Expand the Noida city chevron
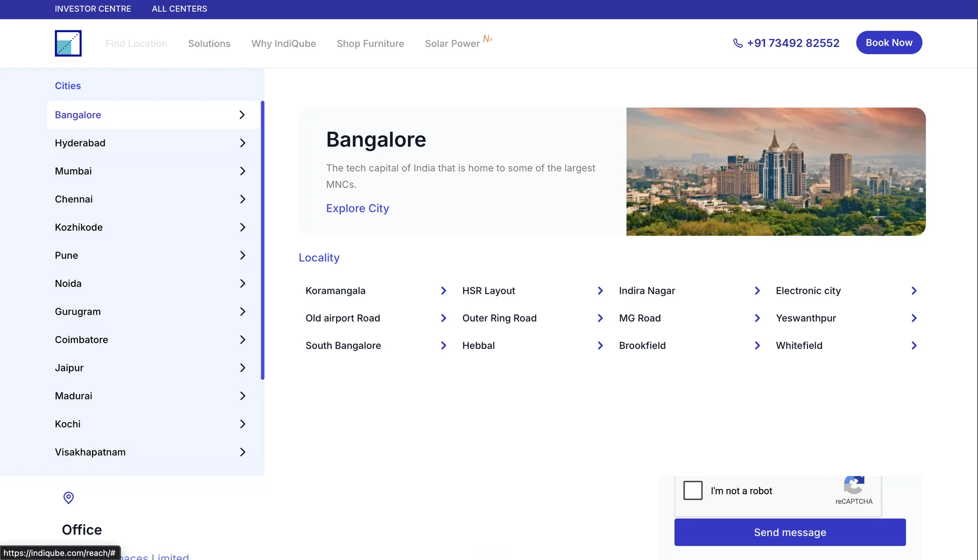 pos(243,283)
